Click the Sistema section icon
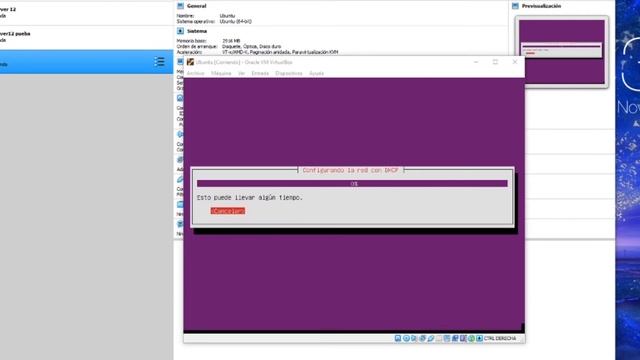Screen dimensions: 640x360 tap(180, 31)
